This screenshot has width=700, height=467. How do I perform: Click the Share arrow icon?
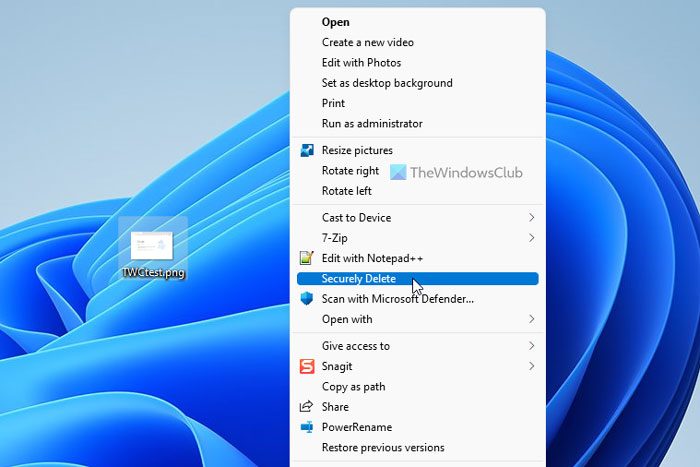point(306,407)
